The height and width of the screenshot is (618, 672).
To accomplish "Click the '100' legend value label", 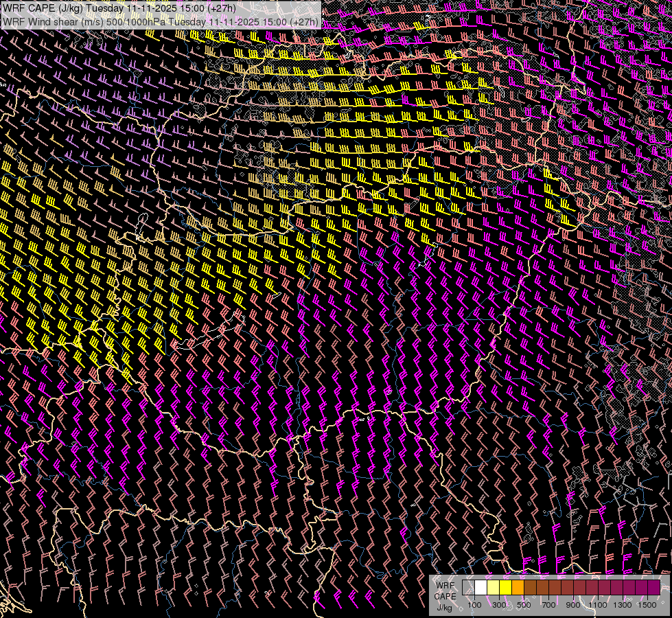I will click(474, 605).
